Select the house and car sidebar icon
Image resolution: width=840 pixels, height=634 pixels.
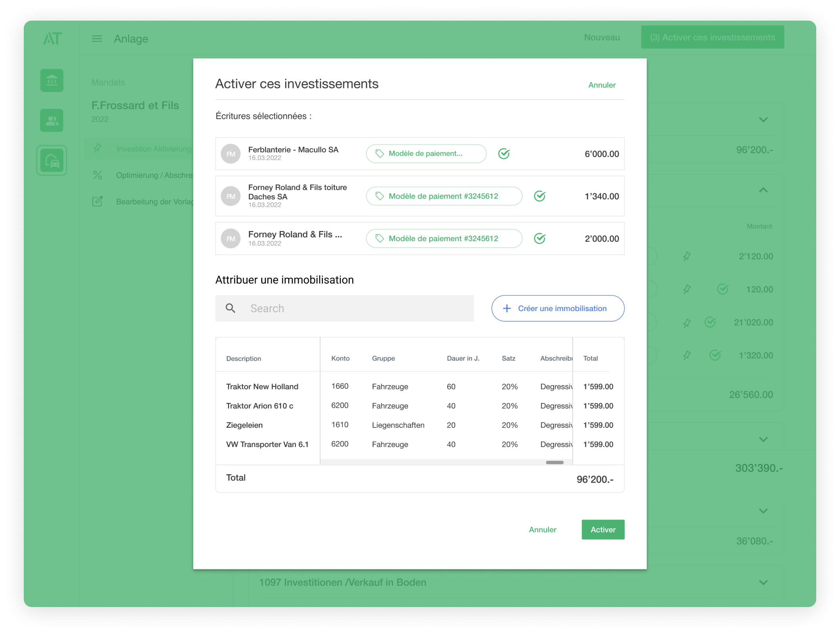(52, 160)
